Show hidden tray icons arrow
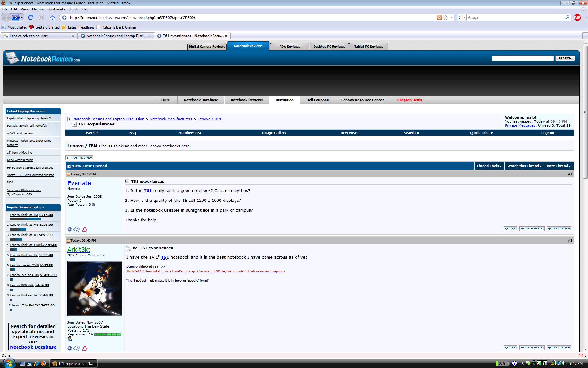 (x=522, y=363)
